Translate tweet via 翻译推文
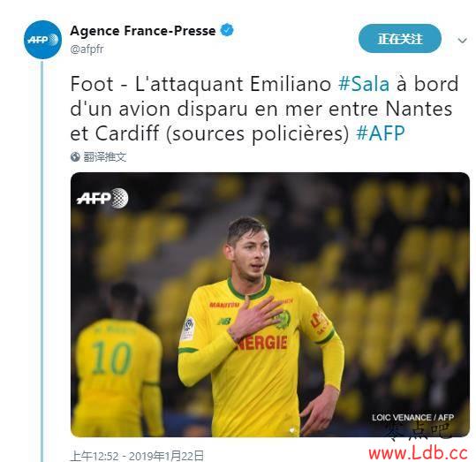 click(x=104, y=157)
